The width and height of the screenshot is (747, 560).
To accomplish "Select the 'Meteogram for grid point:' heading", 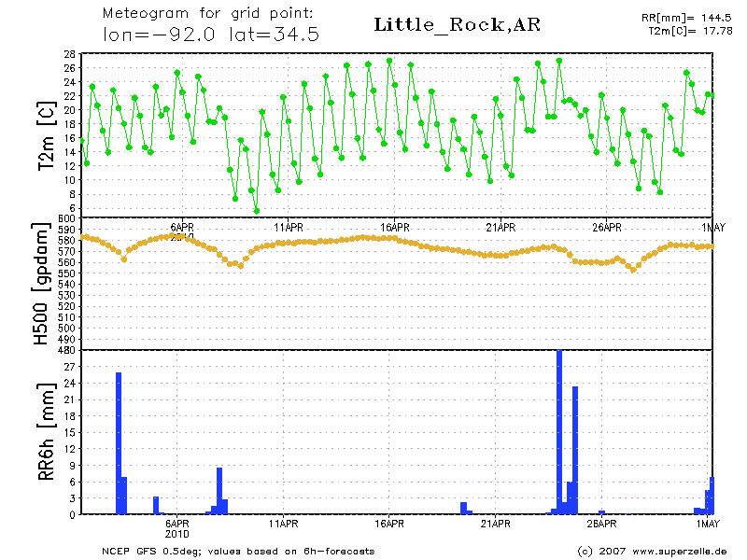I will [x=208, y=15].
